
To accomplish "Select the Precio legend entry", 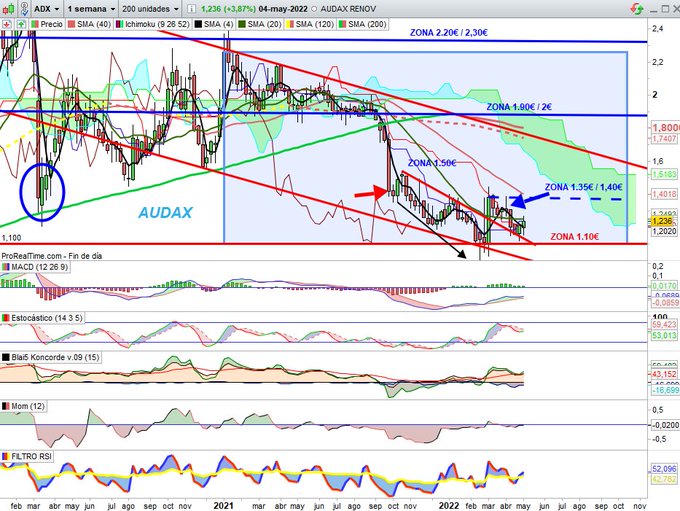I will 47,24.
